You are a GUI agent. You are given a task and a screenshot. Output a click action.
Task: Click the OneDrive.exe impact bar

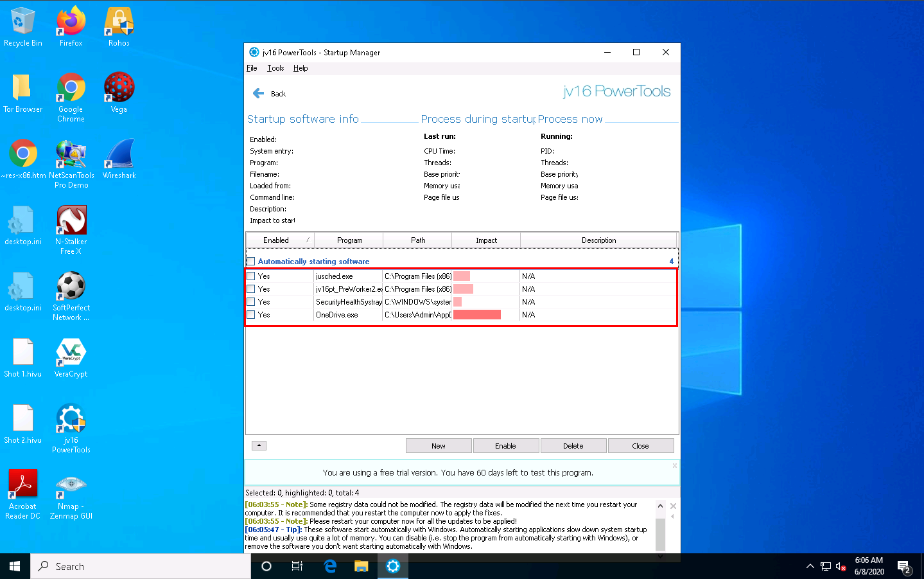(477, 315)
